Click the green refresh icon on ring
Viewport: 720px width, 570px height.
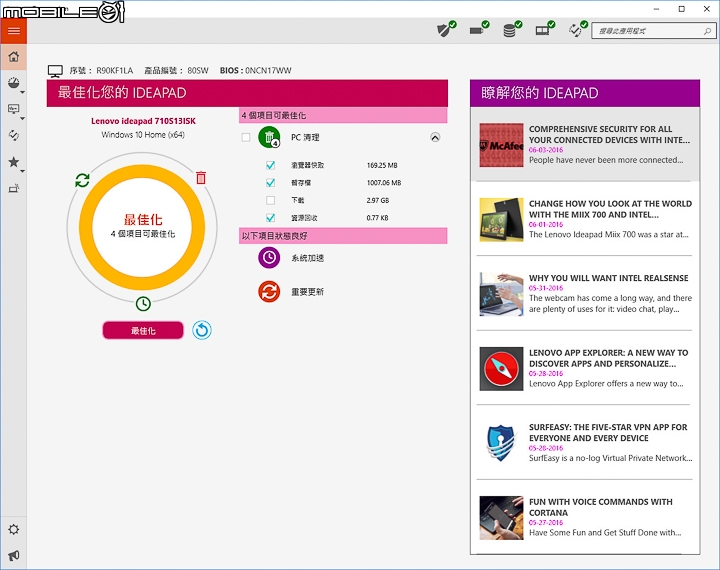pos(83,180)
